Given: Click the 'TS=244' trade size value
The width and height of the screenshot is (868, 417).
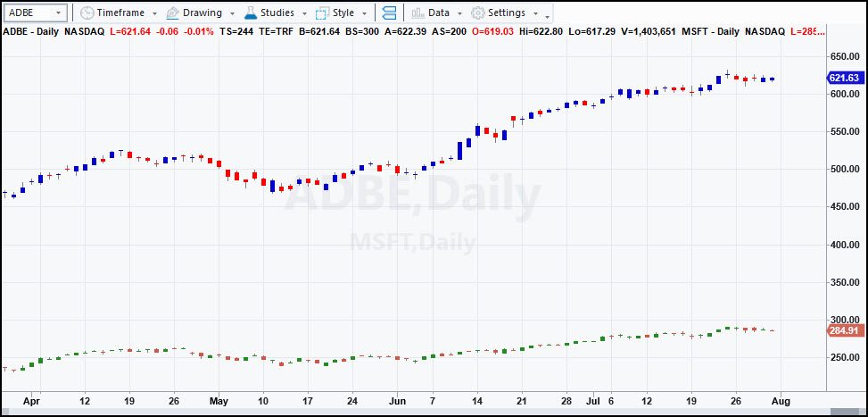Looking at the screenshot, I should (x=236, y=31).
